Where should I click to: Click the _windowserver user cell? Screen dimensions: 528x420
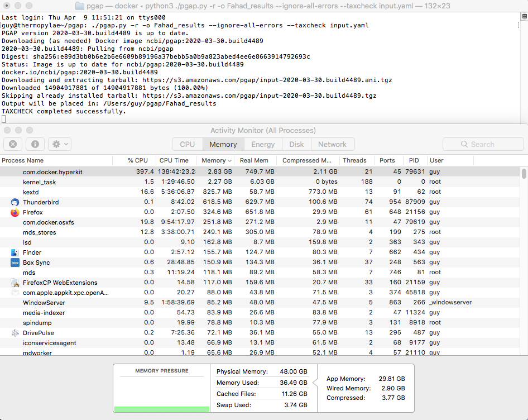pyautogui.click(x=450, y=302)
